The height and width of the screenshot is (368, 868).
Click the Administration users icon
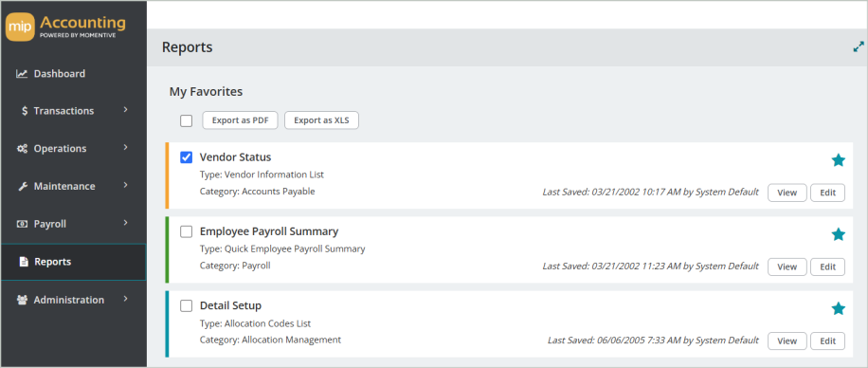pyautogui.click(x=22, y=300)
